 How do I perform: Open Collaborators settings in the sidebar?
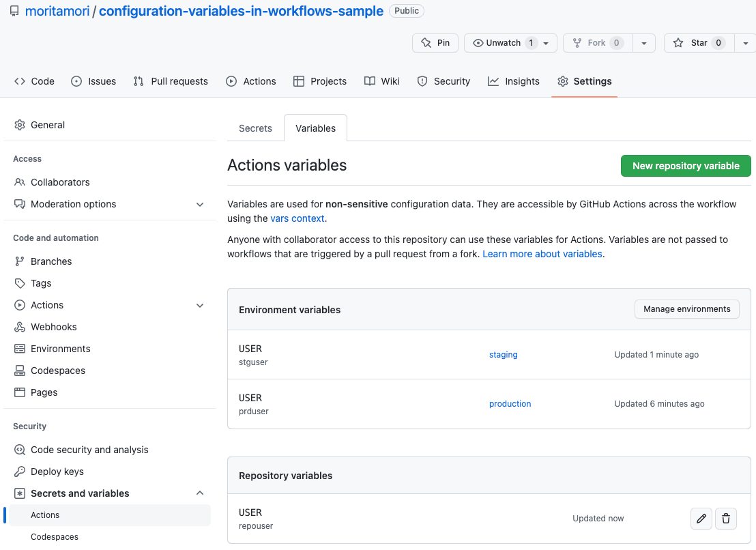click(60, 182)
